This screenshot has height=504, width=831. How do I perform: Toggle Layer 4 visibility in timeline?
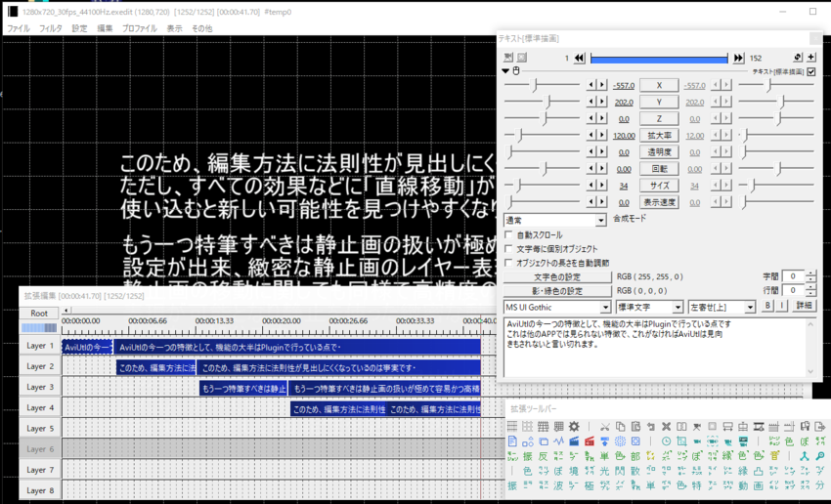40,407
